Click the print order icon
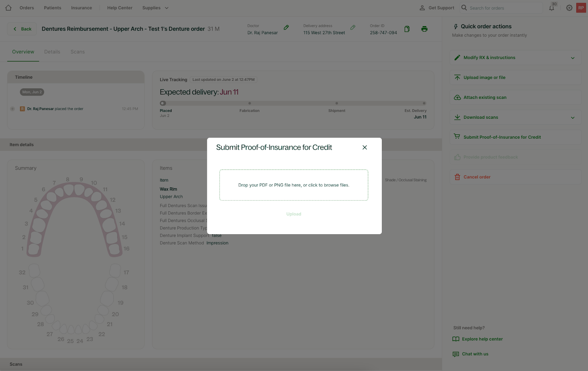Viewport: 588px width, 371px height. click(x=424, y=29)
